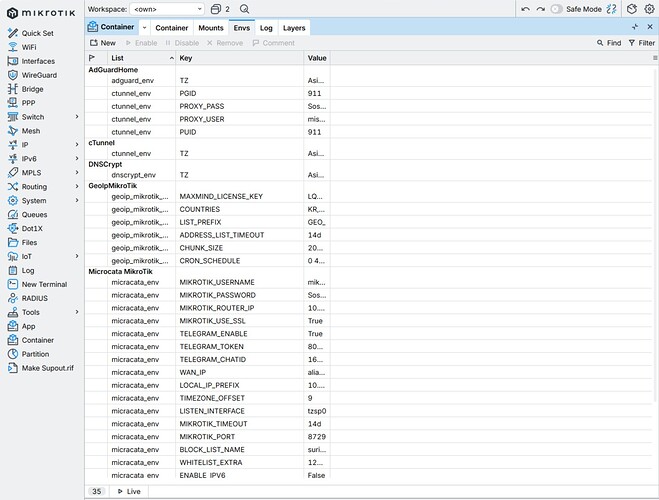Open the Files section

point(29,242)
